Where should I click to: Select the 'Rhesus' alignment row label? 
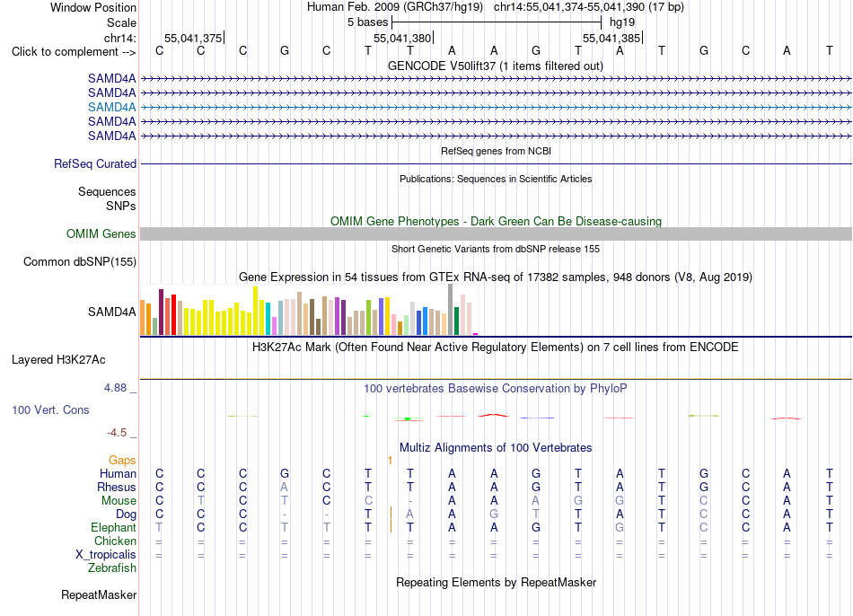tap(117, 487)
